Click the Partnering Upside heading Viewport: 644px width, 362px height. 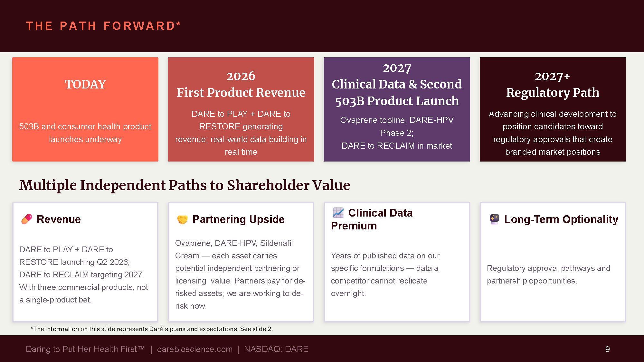pos(238,219)
